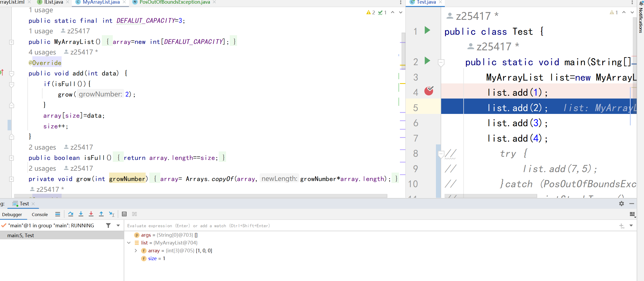
Task: Click the z25417 author hint above Test class
Action: [473, 16]
